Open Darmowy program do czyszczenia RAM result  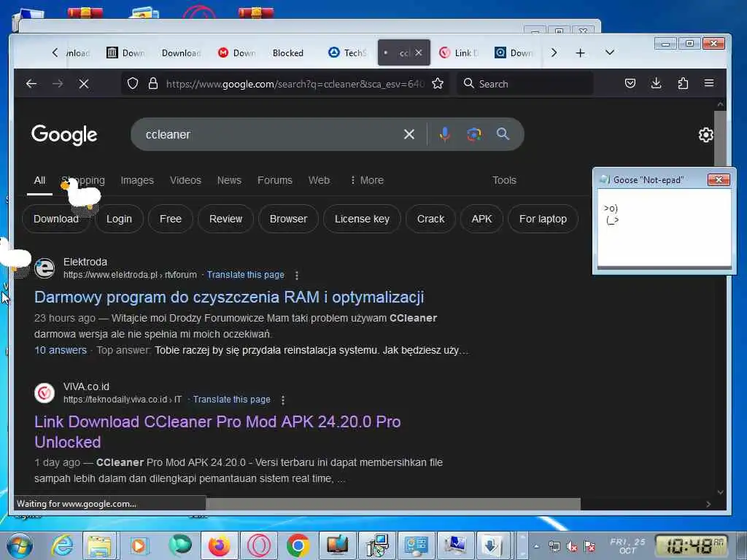pyautogui.click(x=229, y=297)
